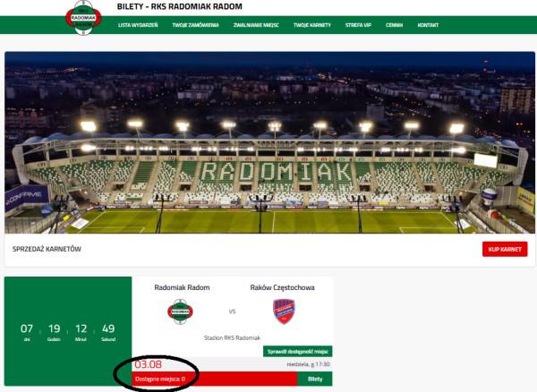The height and width of the screenshot is (392, 537).
Task: Click the green Bilety button
Action: [x=315, y=379]
